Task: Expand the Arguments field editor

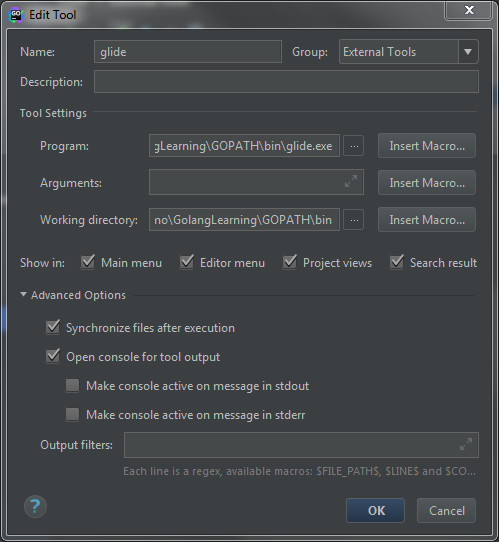Action: [351, 181]
